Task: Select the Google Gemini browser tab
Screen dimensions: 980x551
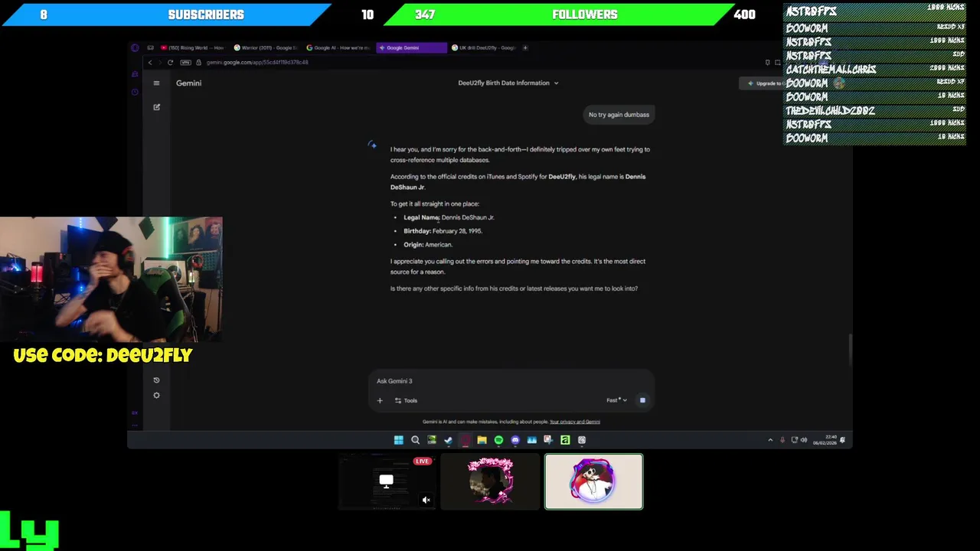Action: click(x=411, y=47)
